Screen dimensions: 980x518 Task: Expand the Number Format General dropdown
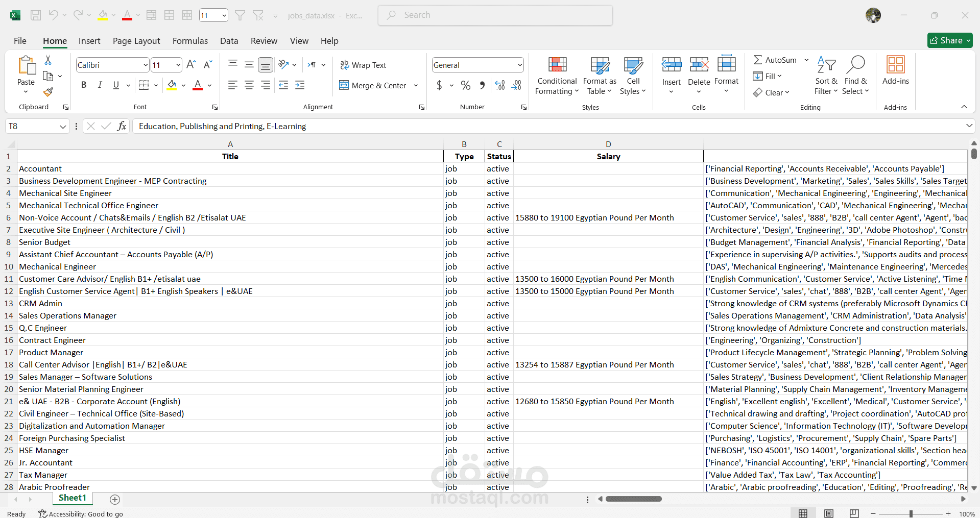tap(519, 65)
